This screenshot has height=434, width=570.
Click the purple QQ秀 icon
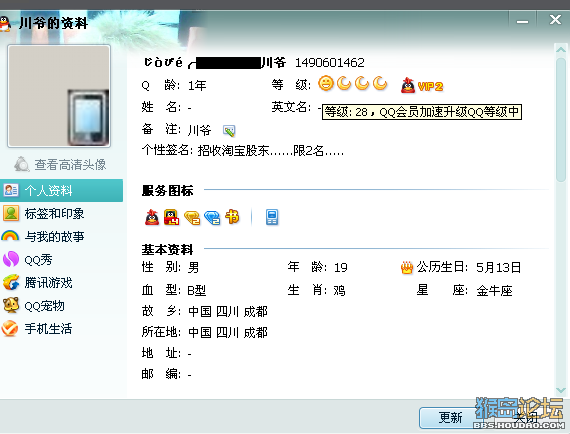(11, 259)
